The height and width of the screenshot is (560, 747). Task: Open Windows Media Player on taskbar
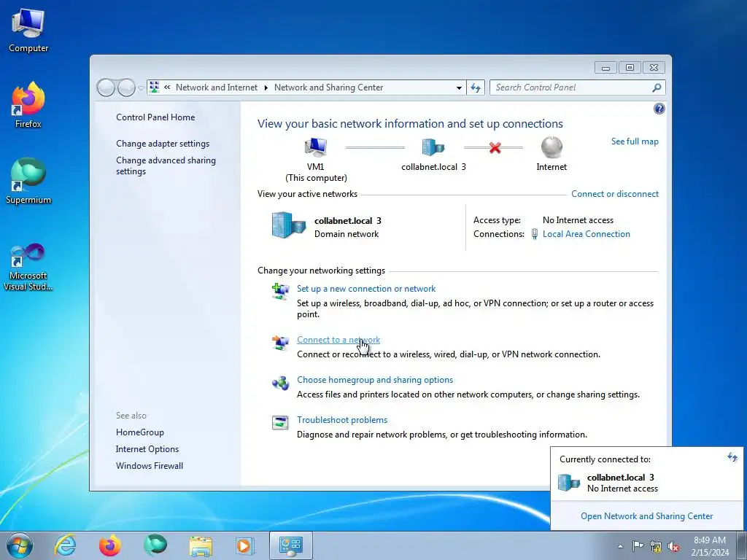point(245,545)
